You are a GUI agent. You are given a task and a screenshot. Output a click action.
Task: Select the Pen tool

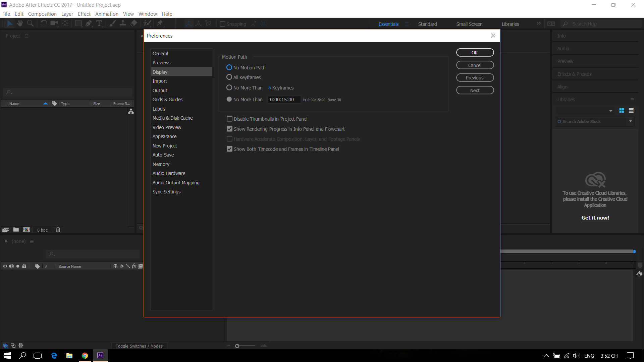tap(89, 23)
